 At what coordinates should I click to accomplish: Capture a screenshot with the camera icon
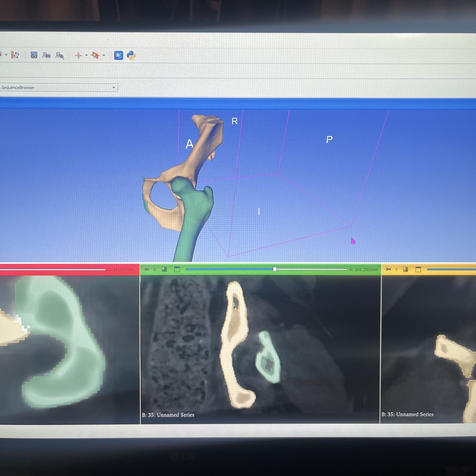(34, 56)
